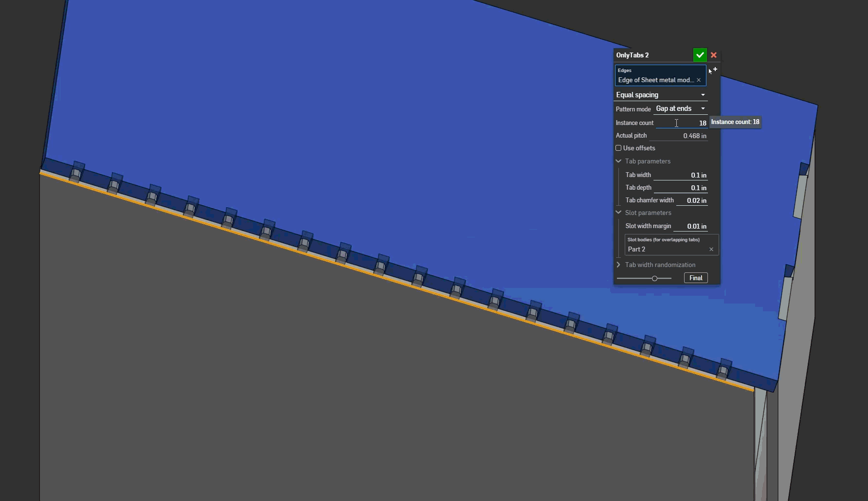868x501 pixels.
Task: Clear the selected Edge of Sheet metal model
Action: 699,80
